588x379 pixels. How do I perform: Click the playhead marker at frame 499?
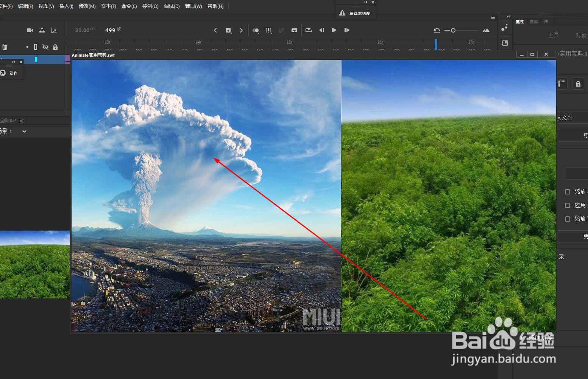[x=436, y=45]
